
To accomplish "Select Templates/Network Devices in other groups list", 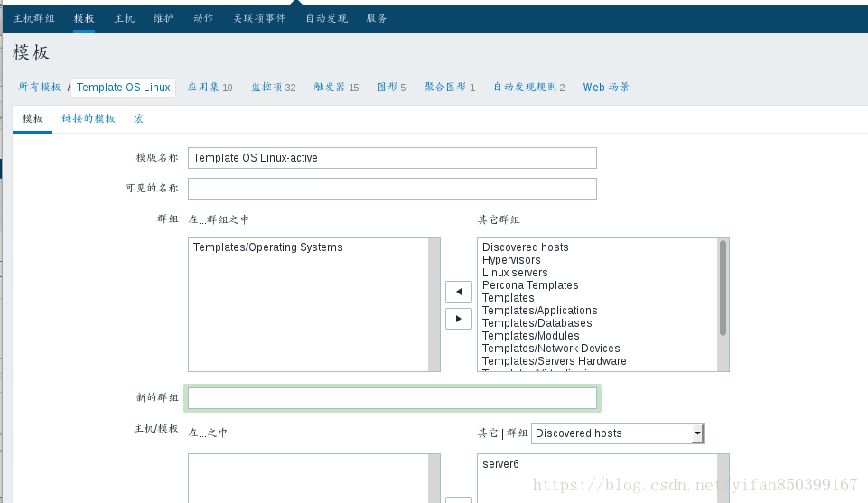I will [x=551, y=349].
